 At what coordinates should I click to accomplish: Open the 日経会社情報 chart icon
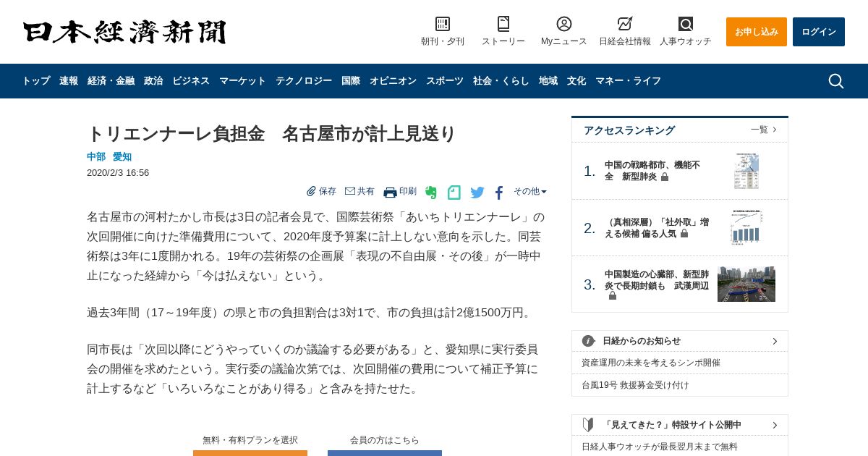tap(625, 24)
